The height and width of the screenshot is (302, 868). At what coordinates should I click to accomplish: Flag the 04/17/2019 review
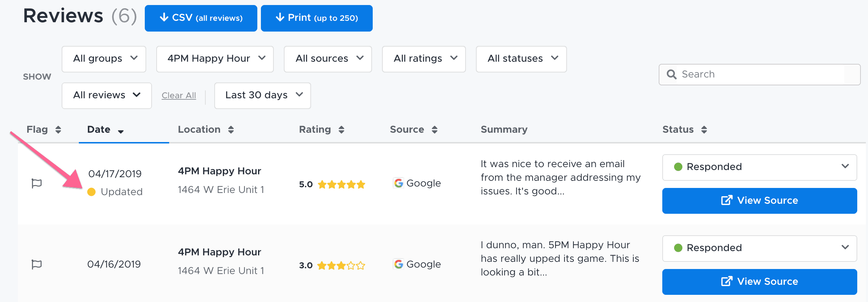tap(37, 184)
